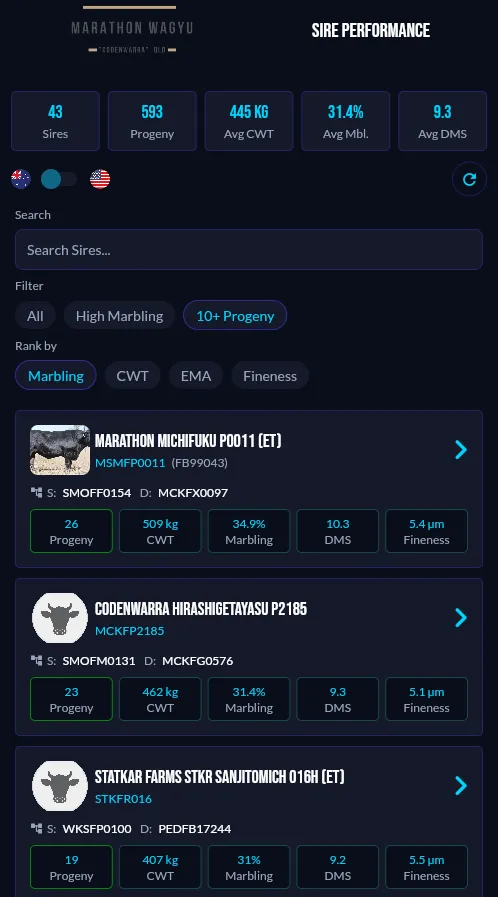Viewport: 498px width, 897px height.
Task: Open Marathon Michifuku P0011 chevron
Action: [x=461, y=450]
